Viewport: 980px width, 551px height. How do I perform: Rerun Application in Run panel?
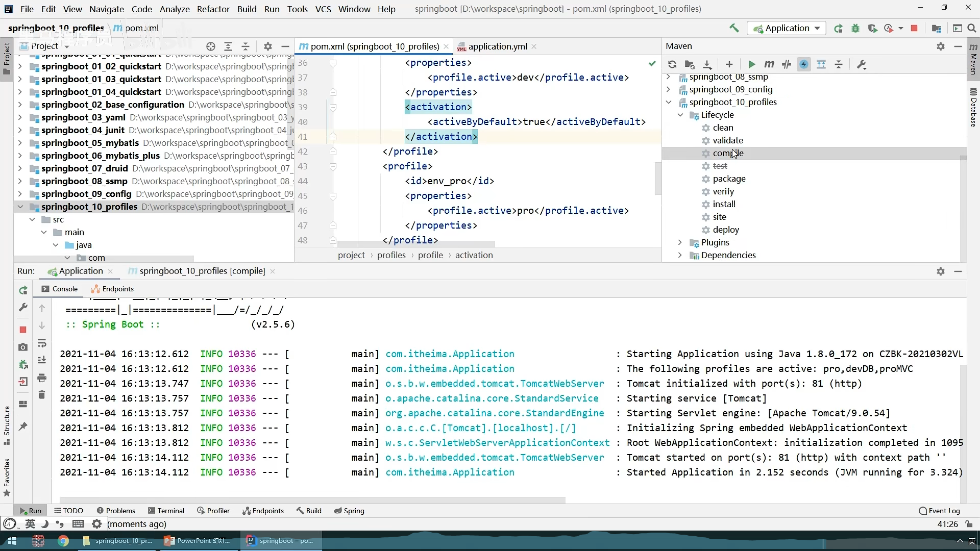(x=23, y=290)
